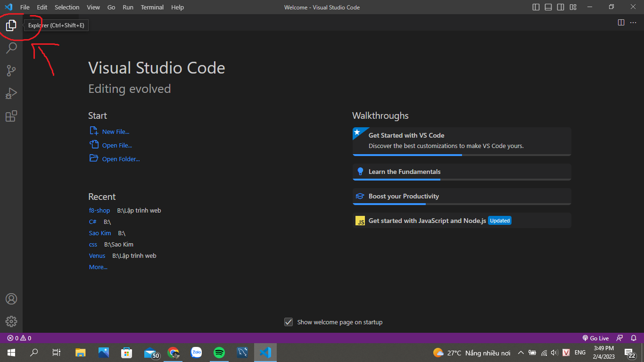Show hidden system tray icons chevron
Screen dimensions: 644x362
tap(520, 353)
